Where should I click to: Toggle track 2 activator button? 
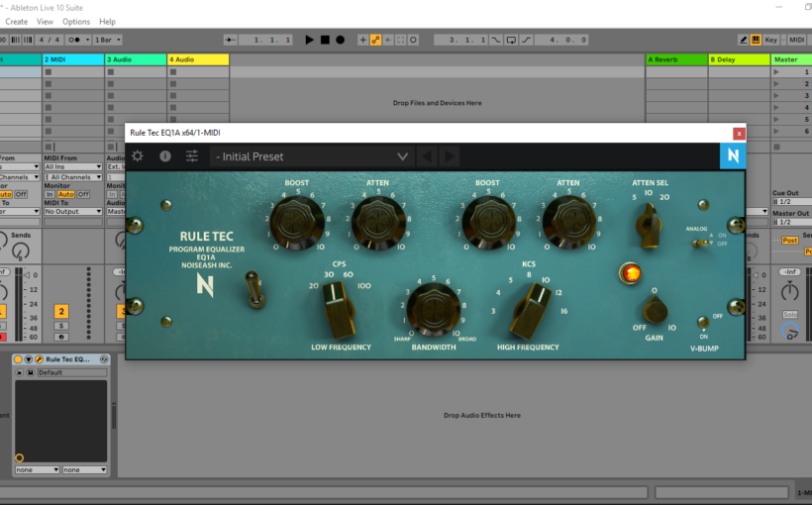pos(61,311)
